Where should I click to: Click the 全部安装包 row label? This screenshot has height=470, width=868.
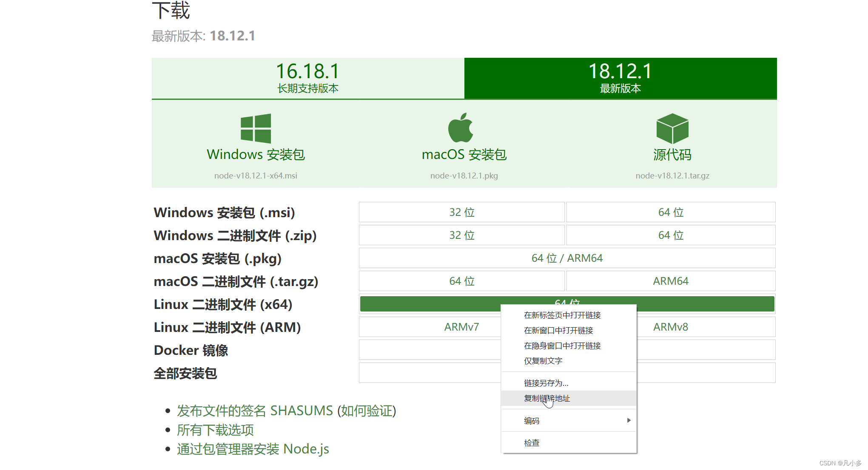[185, 373]
